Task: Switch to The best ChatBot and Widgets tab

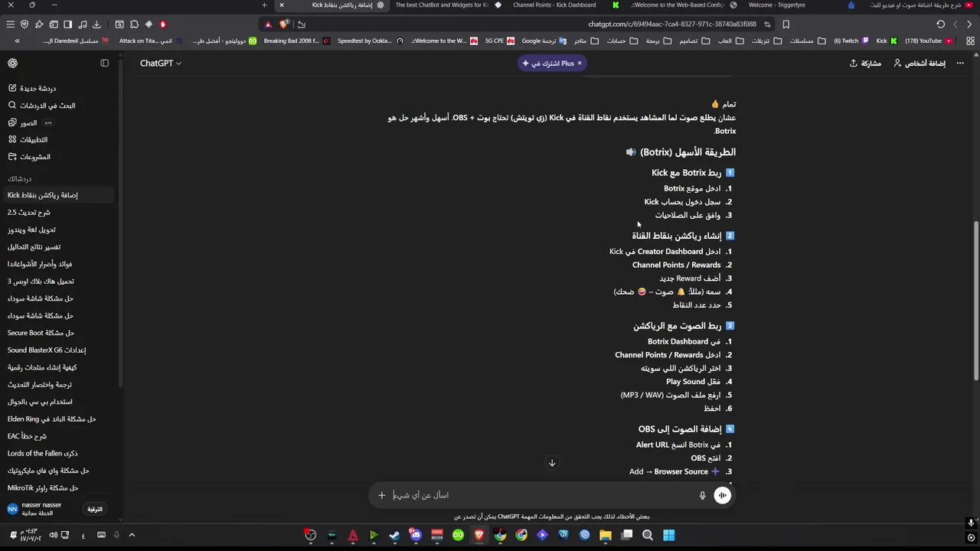Action: [x=443, y=5]
